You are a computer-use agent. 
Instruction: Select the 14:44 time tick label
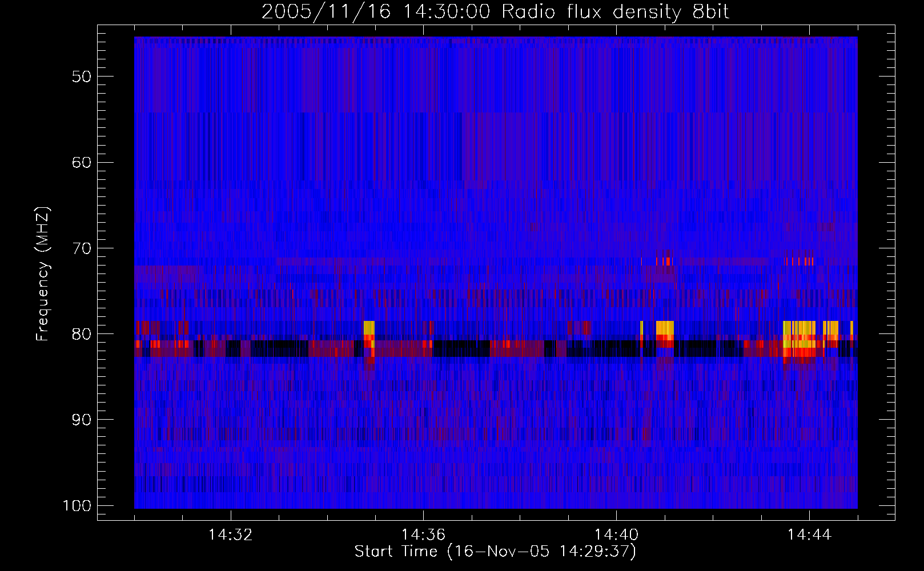(x=809, y=535)
